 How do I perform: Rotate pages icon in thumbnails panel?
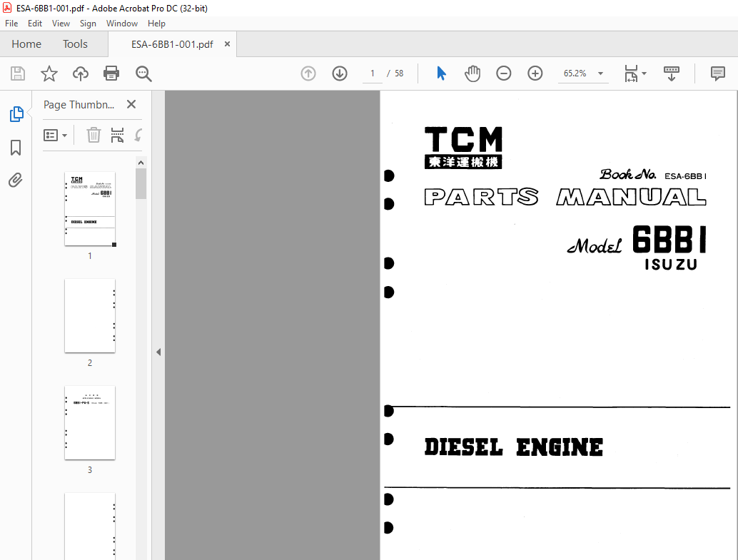click(138, 135)
